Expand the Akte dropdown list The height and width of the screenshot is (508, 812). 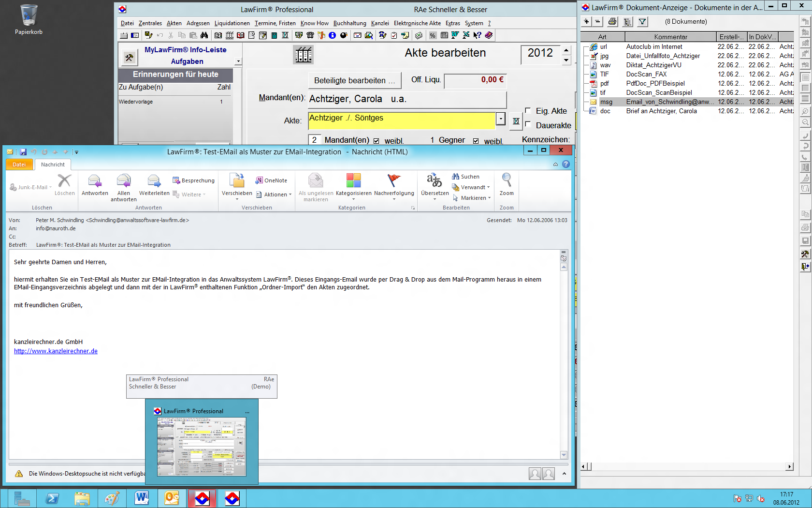(501, 119)
